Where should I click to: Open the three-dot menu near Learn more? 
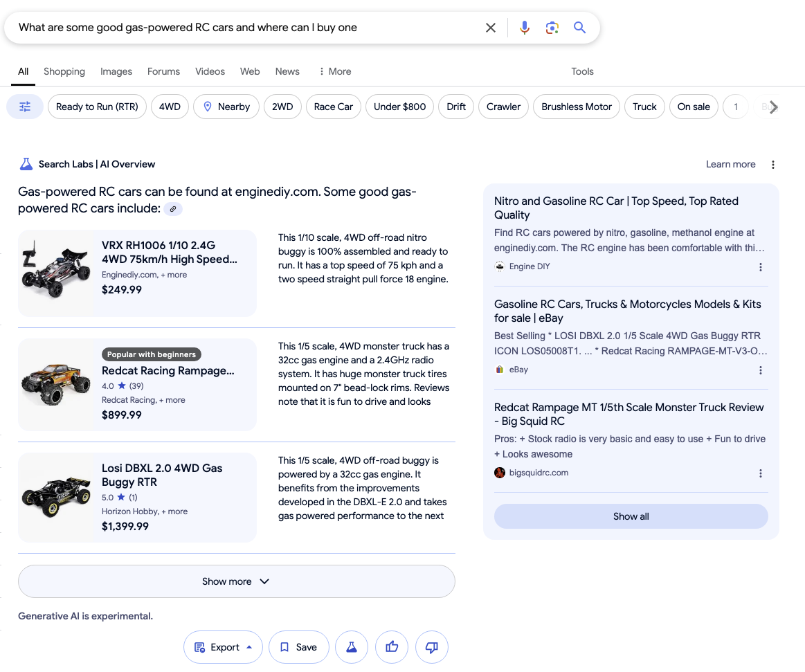(x=773, y=164)
